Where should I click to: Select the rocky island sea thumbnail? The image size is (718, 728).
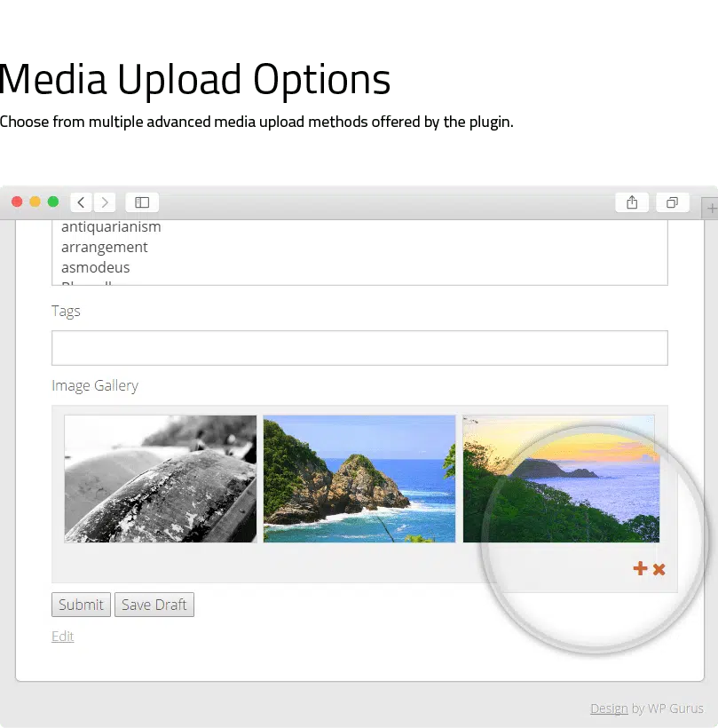point(359,479)
